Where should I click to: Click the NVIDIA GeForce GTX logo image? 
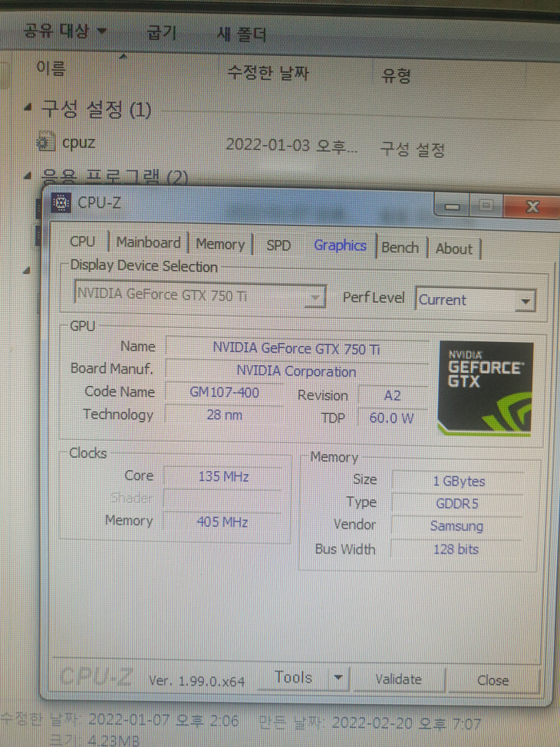click(x=485, y=388)
